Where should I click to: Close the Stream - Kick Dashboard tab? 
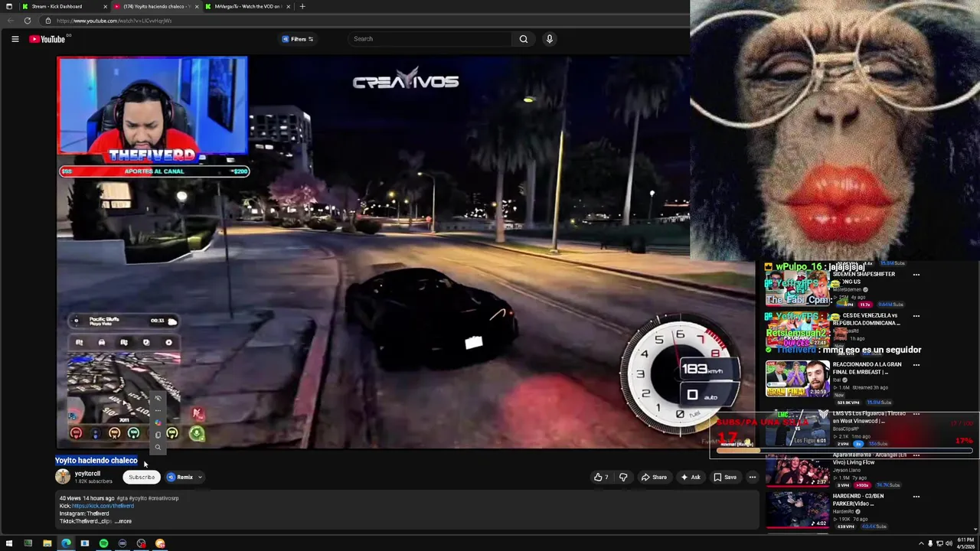105,6
